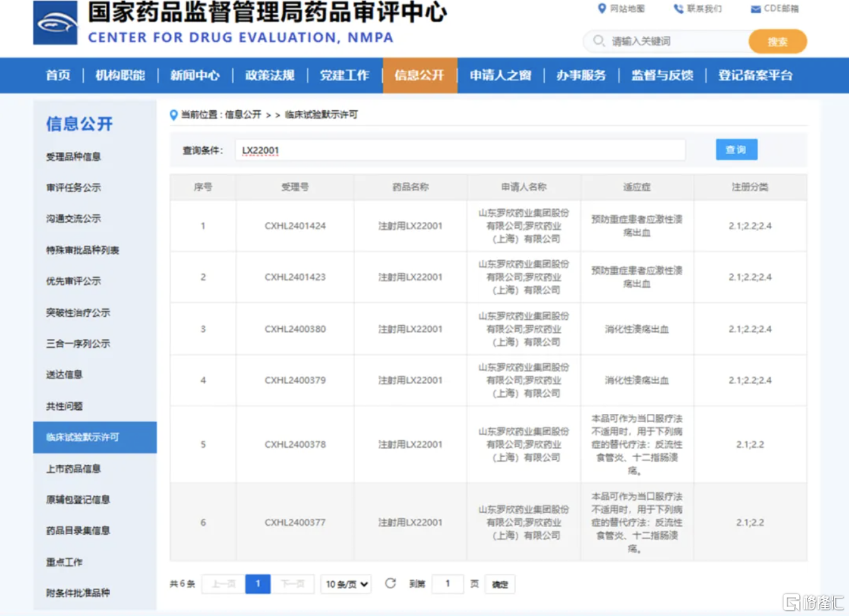849x616 pixels.
Task: Click acceptance number CXHL2400380
Action: pos(295,329)
